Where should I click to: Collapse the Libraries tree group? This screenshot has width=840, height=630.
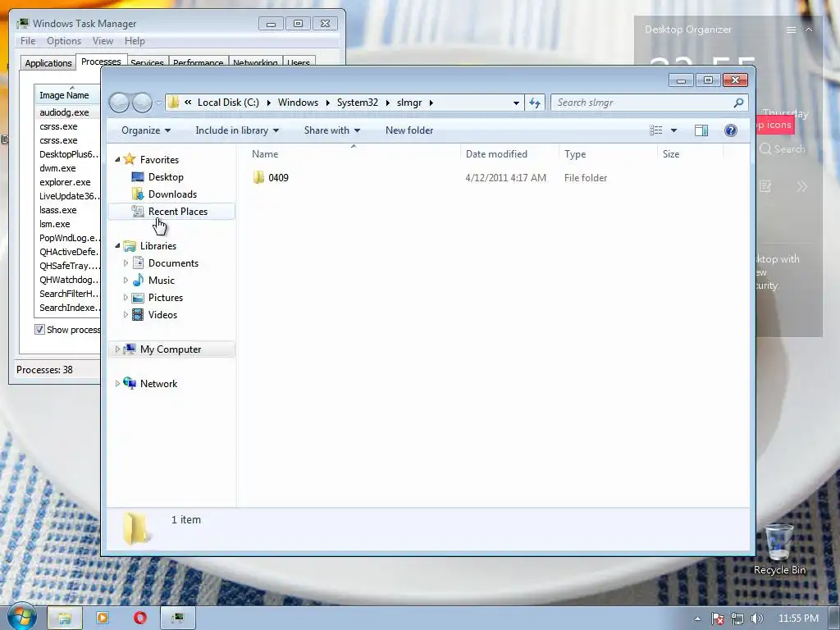(117, 246)
